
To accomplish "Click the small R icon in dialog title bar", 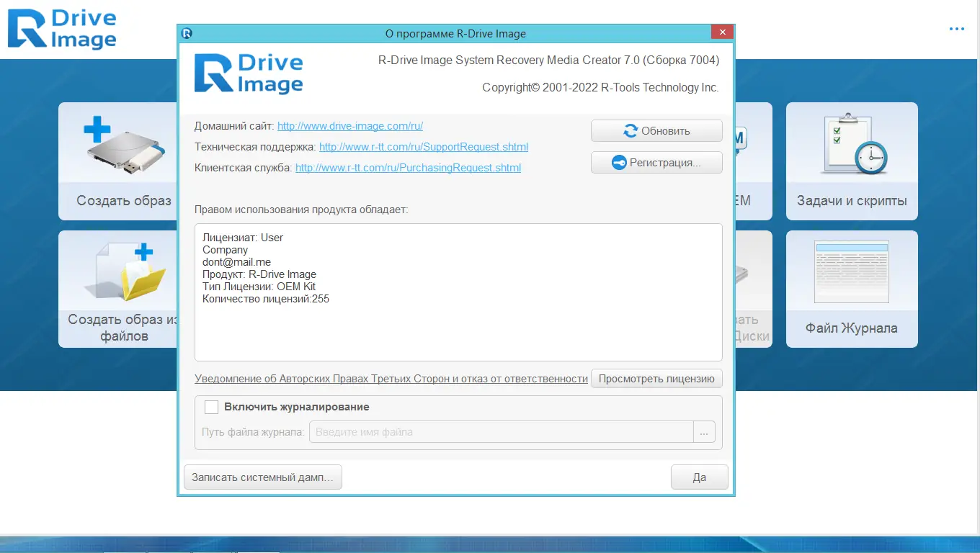I will 187,33.
